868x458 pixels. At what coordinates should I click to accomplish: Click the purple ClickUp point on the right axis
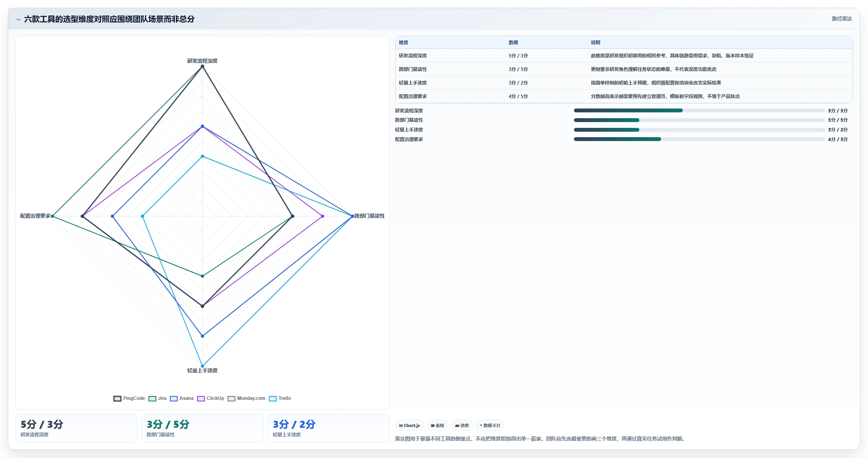click(322, 216)
